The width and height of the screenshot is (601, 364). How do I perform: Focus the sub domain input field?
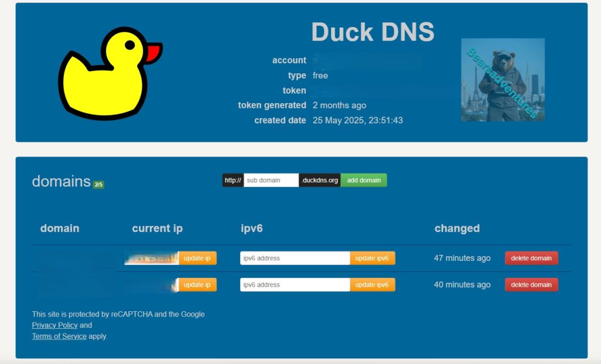pyautogui.click(x=271, y=181)
